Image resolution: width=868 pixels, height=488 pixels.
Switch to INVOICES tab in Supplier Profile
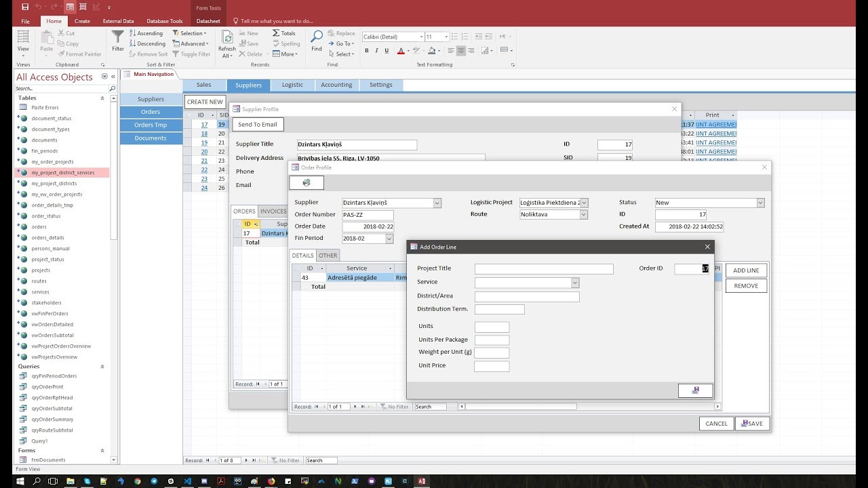[273, 211]
